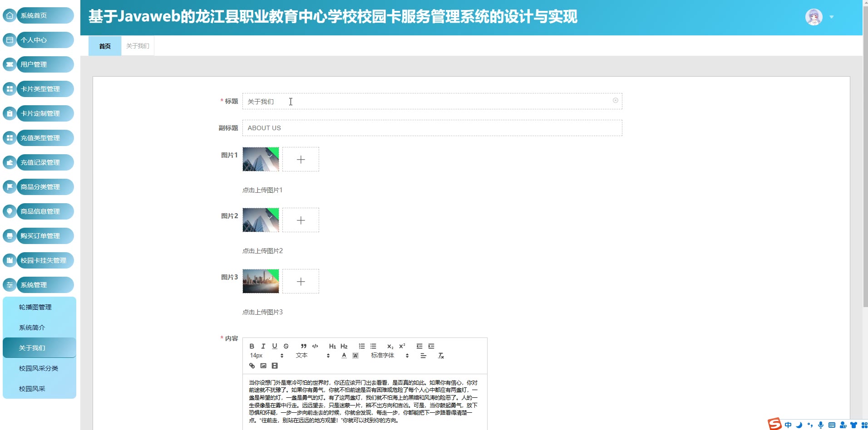Clear the 标题 input field

click(616, 101)
